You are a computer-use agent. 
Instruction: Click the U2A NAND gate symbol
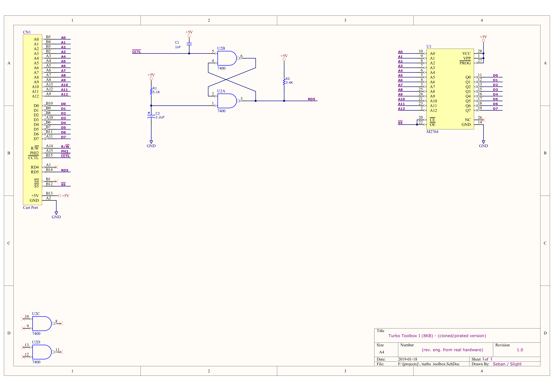point(226,101)
